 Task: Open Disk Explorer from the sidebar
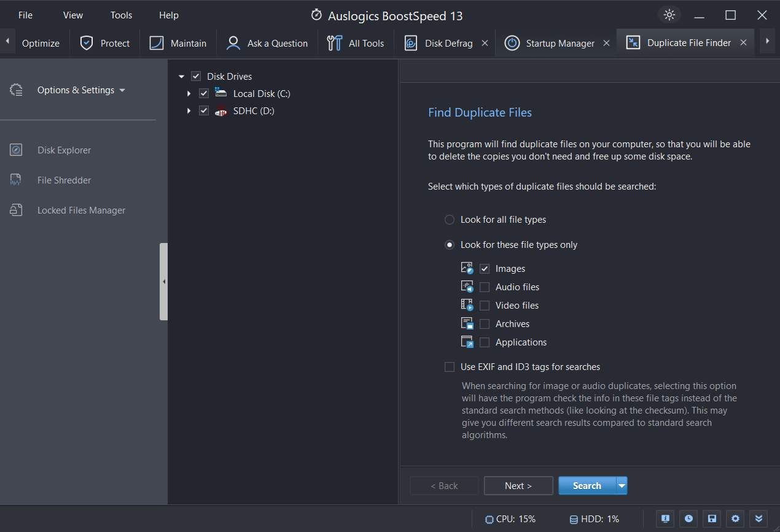click(x=64, y=150)
